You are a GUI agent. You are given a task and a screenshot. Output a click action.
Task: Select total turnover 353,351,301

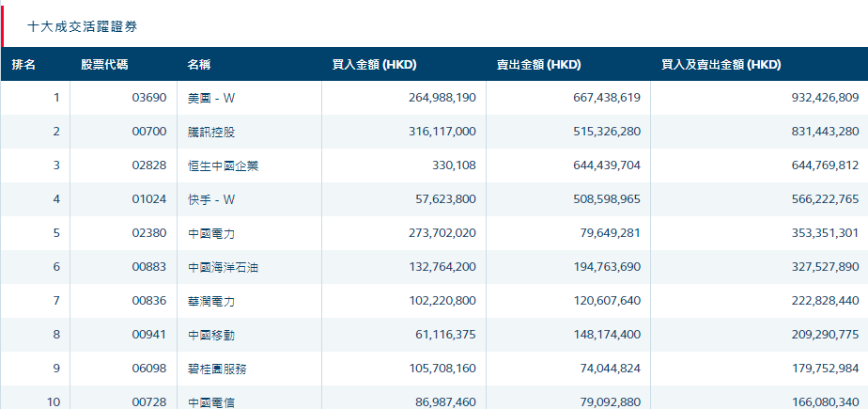[826, 233]
